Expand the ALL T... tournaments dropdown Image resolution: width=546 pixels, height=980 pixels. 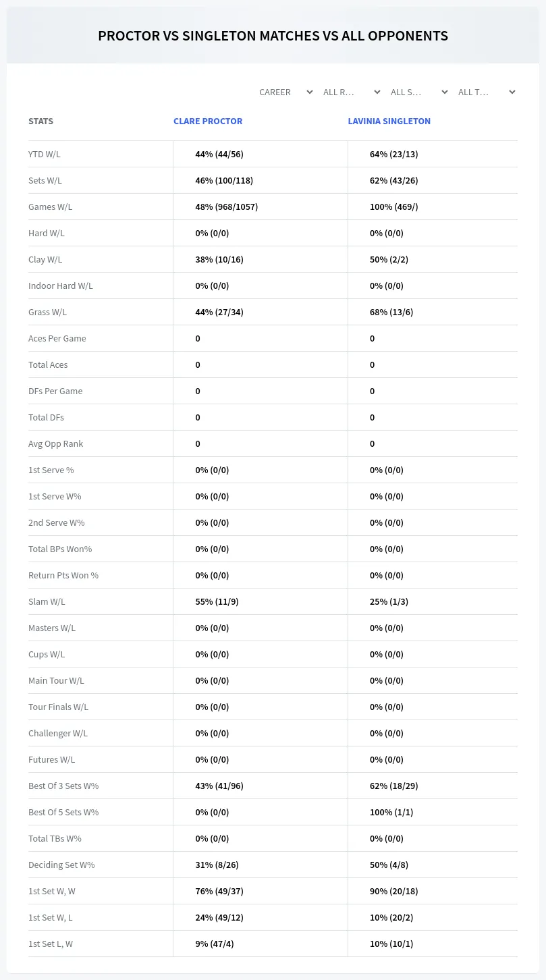pos(487,92)
